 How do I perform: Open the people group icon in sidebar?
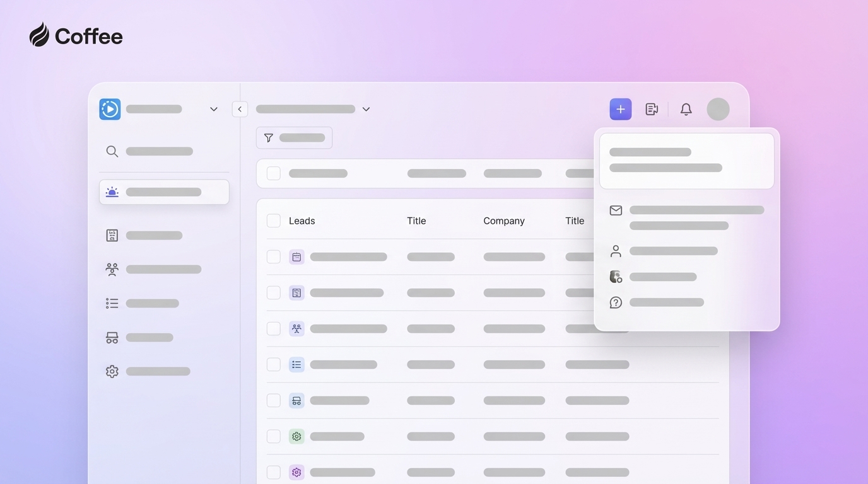pyautogui.click(x=112, y=269)
